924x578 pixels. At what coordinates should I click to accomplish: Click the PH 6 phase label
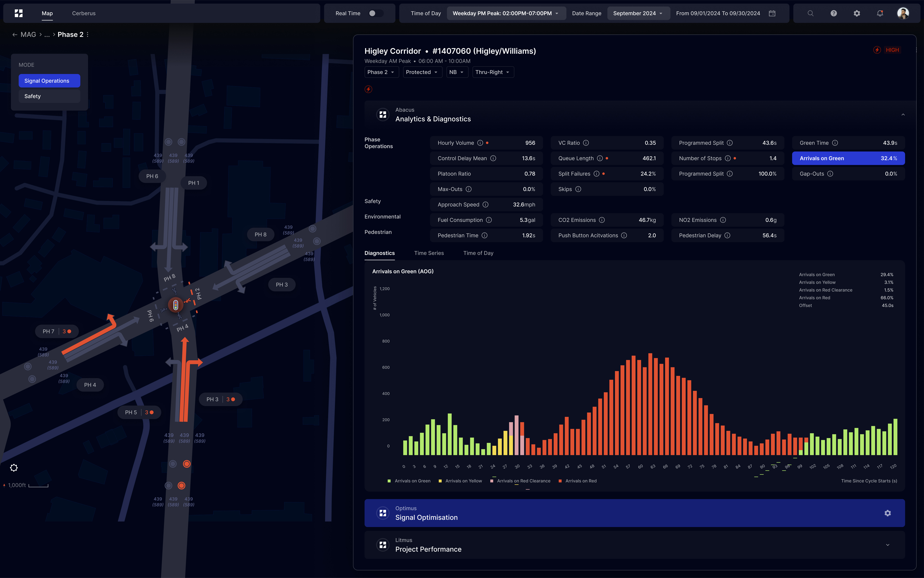coord(152,176)
